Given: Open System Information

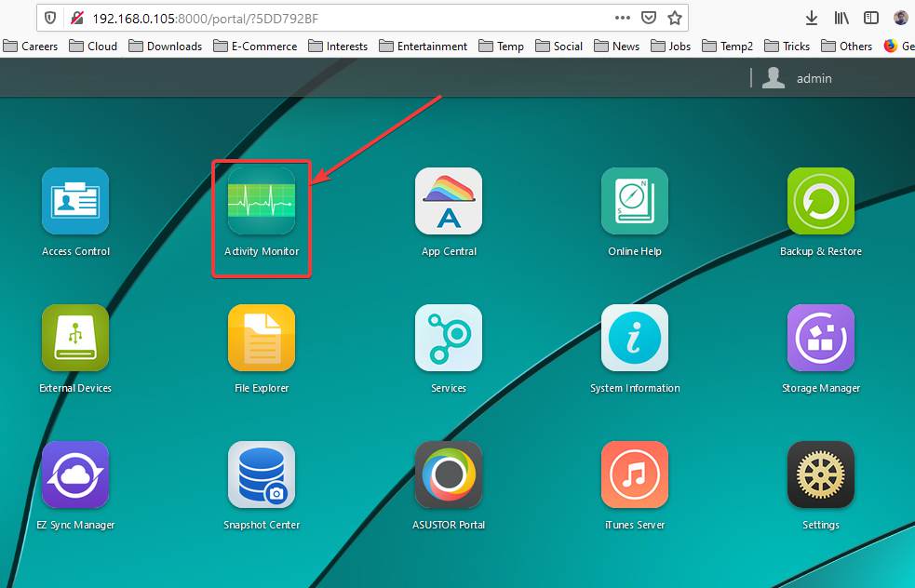Looking at the screenshot, I should (634, 338).
